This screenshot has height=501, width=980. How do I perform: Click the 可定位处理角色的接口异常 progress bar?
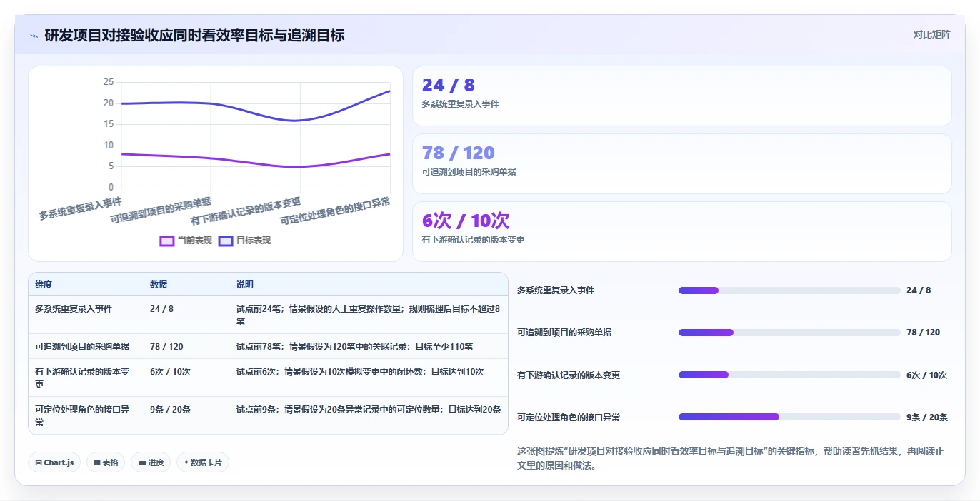(789, 417)
